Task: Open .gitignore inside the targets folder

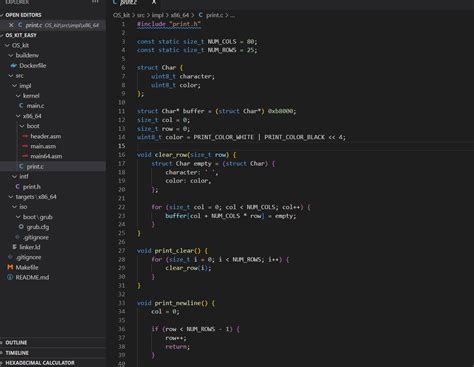Action: click(36, 237)
